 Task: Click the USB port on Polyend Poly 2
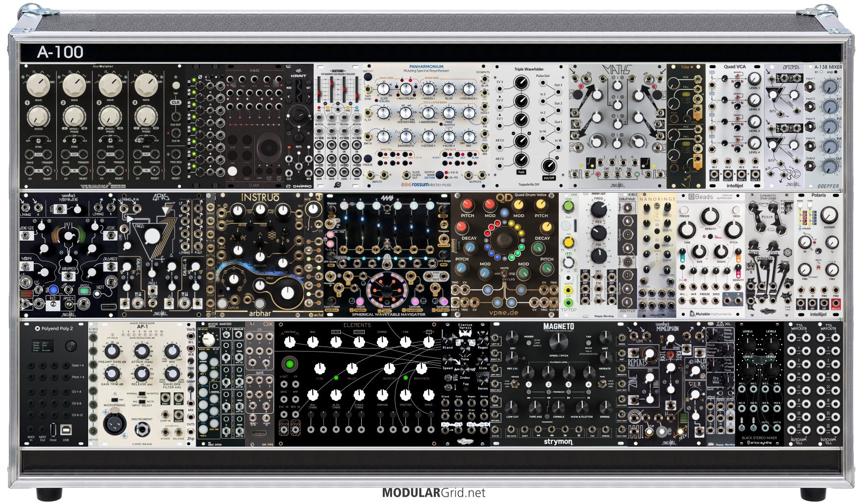(66, 429)
